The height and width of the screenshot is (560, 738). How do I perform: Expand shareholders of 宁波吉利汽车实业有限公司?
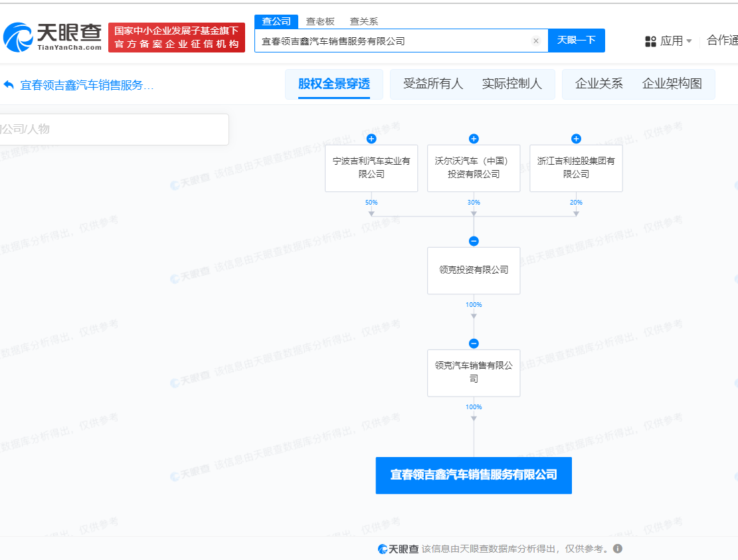point(371,139)
